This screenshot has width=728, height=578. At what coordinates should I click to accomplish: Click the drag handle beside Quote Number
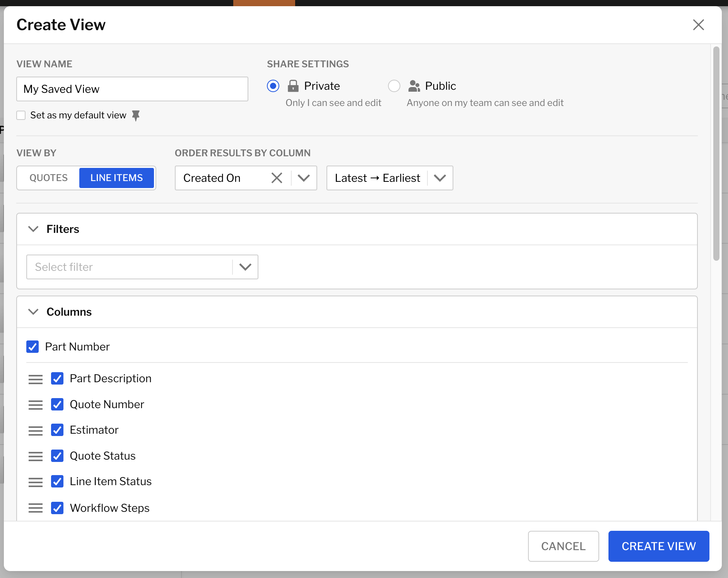[36, 405]
